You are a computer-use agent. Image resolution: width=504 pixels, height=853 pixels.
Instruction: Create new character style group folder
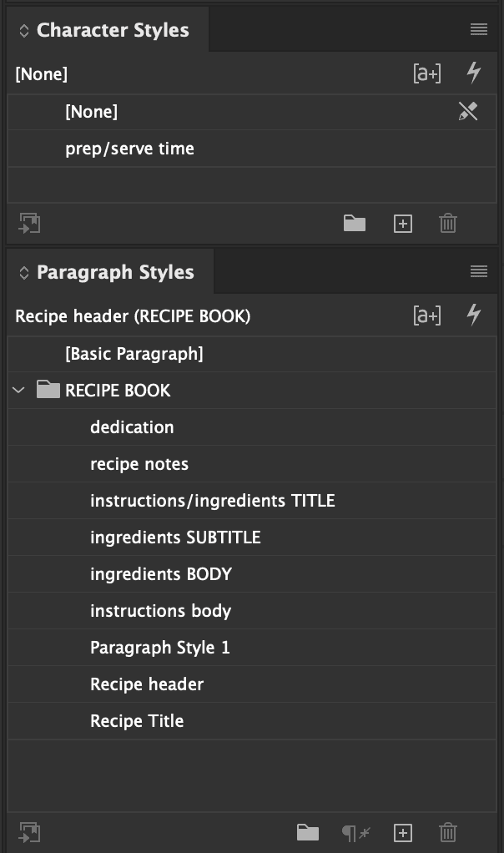click(355, 224)
